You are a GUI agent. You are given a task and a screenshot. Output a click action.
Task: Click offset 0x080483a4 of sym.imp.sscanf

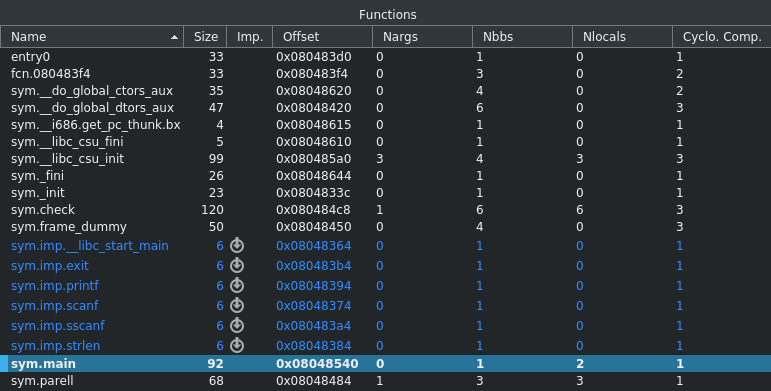[x=314, y=326]
